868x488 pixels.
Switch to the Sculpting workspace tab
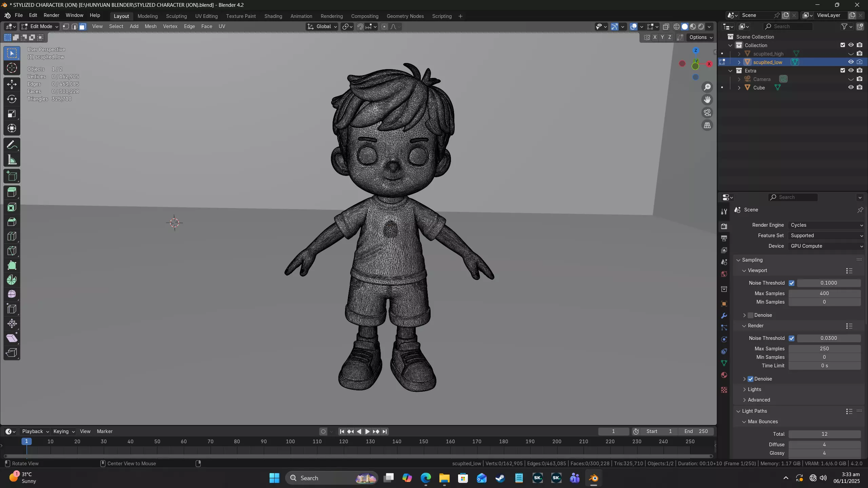click(x=176, y=16)
